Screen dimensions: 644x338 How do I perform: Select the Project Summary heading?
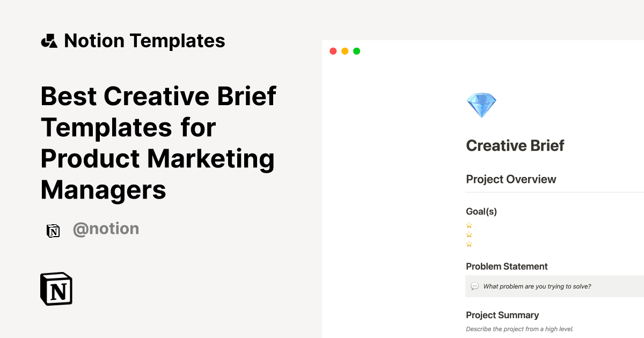click(502, 315)
